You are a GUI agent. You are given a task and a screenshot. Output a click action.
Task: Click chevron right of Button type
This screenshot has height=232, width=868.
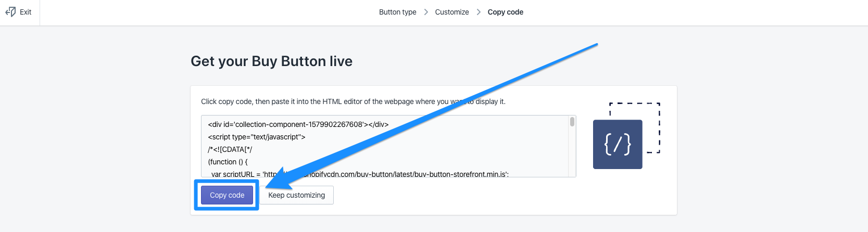[426, 12]
